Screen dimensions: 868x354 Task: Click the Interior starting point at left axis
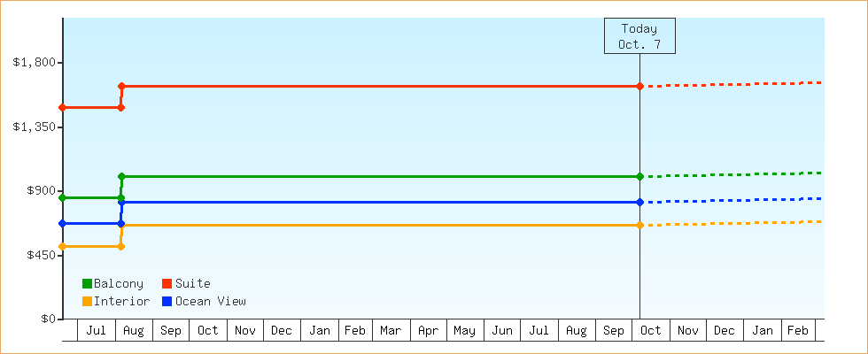pyautogui.click(x=63, y=246)
